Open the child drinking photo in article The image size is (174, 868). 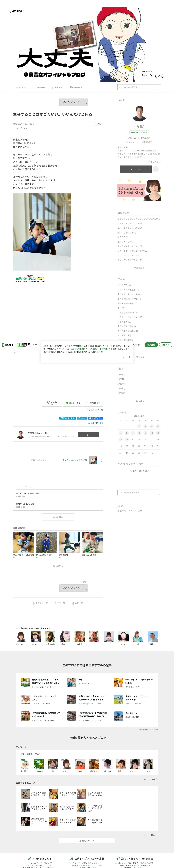(42, 232)
